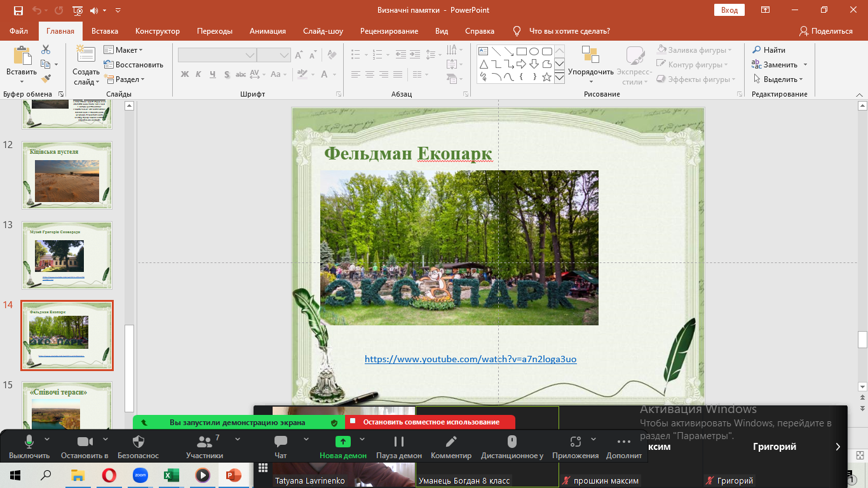Open the Анимация ribbon tab
Screen dimensions: 868x488
click(x=268, y=31)
